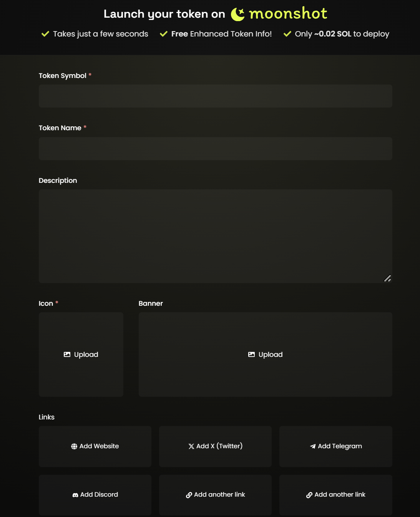
Task: Click into the Token Name field
Action: [x=215, y=149]
